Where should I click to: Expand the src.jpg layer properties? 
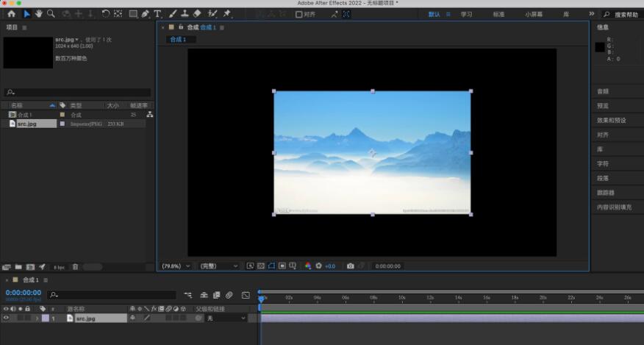37,319
